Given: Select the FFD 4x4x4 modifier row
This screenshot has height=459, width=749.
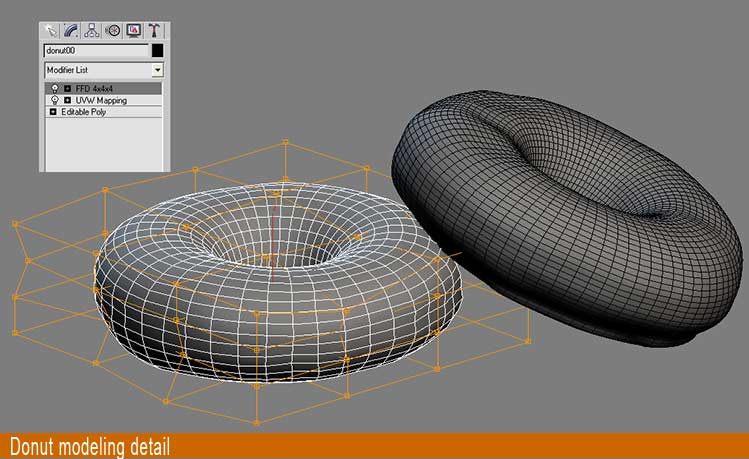Looking at the screenshot, I should 104,88.
